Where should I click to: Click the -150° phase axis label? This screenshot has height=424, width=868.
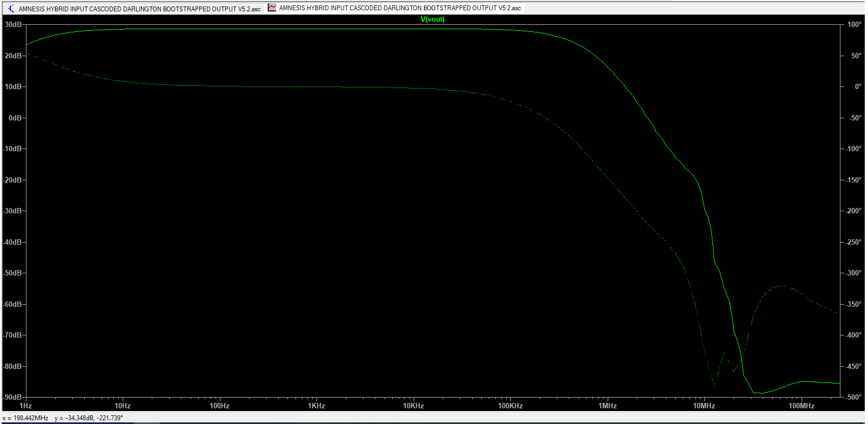pyautogui.click(x=853, y=180)
